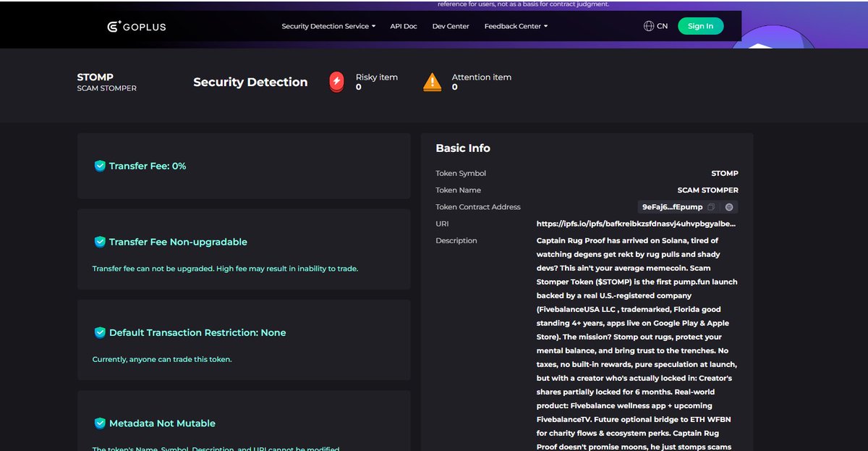Click 'Currently, anyone can trade this token.' text
The image size is (868, 451).
pos(162,359)
